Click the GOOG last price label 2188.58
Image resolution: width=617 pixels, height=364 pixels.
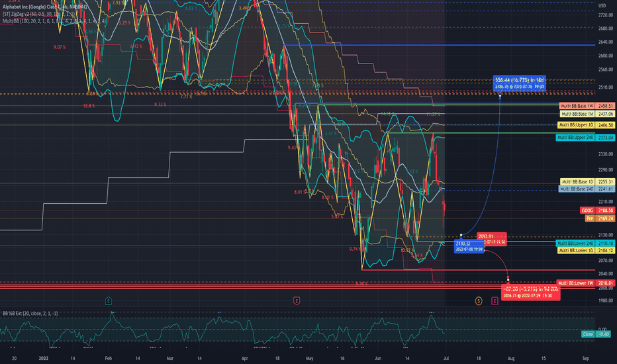(x=597, y=210)
